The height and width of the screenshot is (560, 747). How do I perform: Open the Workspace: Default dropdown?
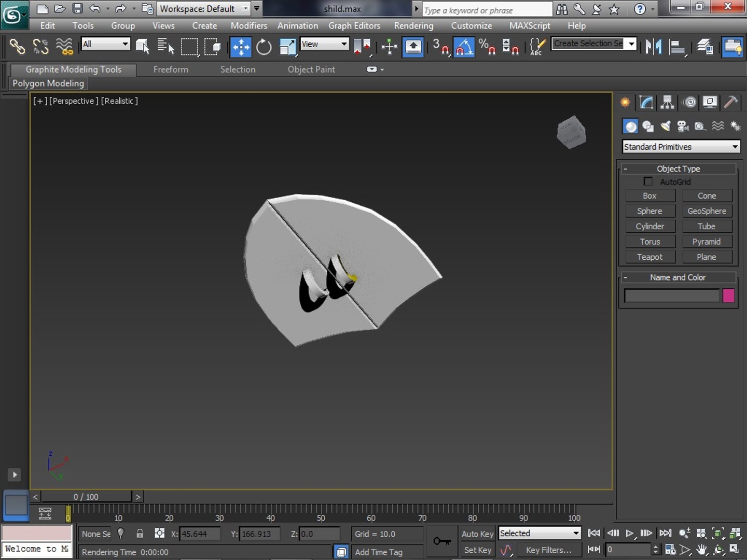pos(204,9)
